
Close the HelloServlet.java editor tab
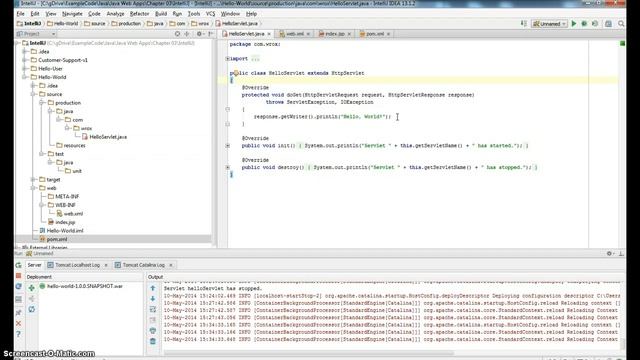269,34
